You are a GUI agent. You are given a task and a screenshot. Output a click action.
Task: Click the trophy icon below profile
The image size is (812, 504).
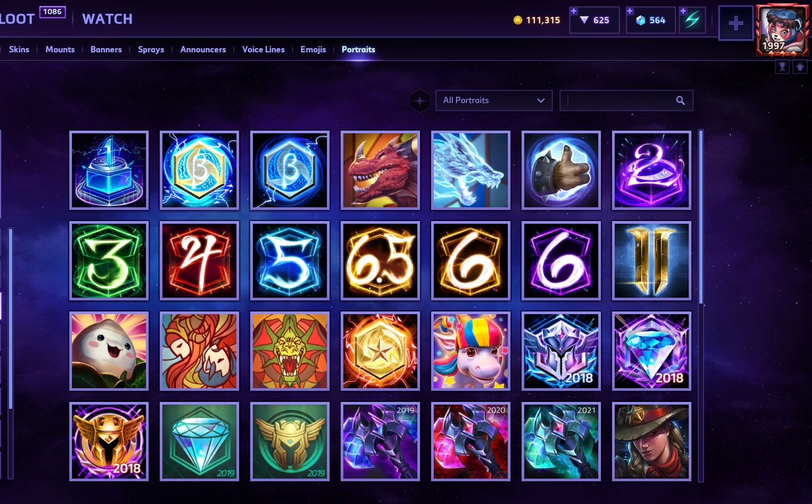pyautogui.click(x=782, y=67)
